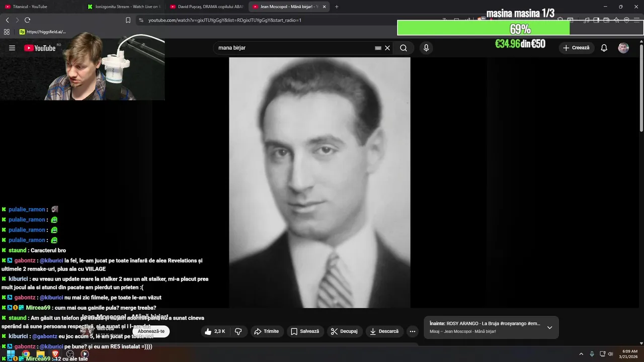The width and height of the screenshot is (644, 362).
Task: Bookmark this page icon
Action: pos(128,20)
